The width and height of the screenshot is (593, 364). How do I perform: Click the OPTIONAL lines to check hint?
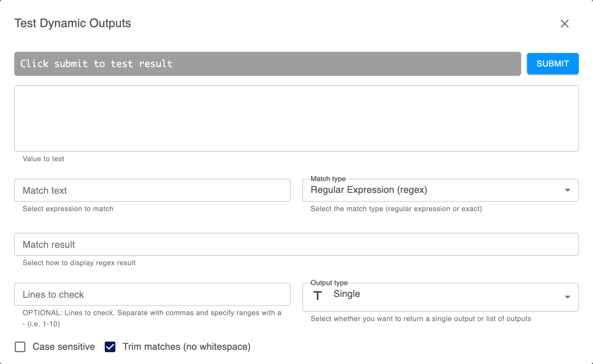pos(152,318)
